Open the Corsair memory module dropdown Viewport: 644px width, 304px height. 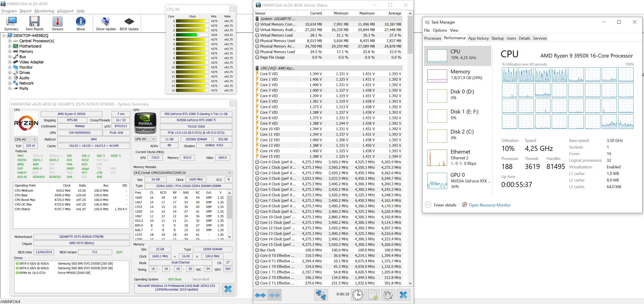183,173
